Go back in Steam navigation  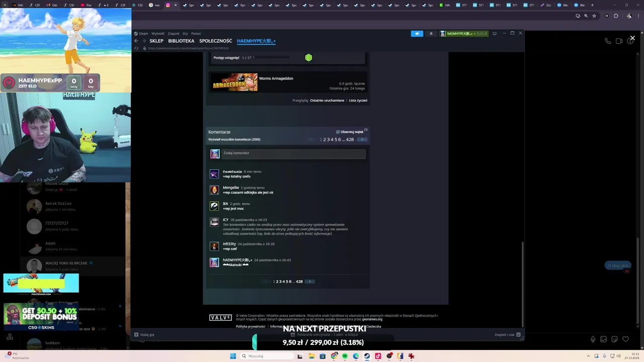(x=136, y=41)
